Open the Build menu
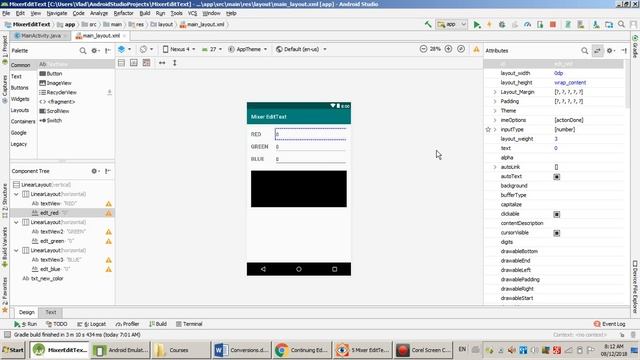Image resolution: width=640 pixels, height=360 pixels. click(145, 13)
